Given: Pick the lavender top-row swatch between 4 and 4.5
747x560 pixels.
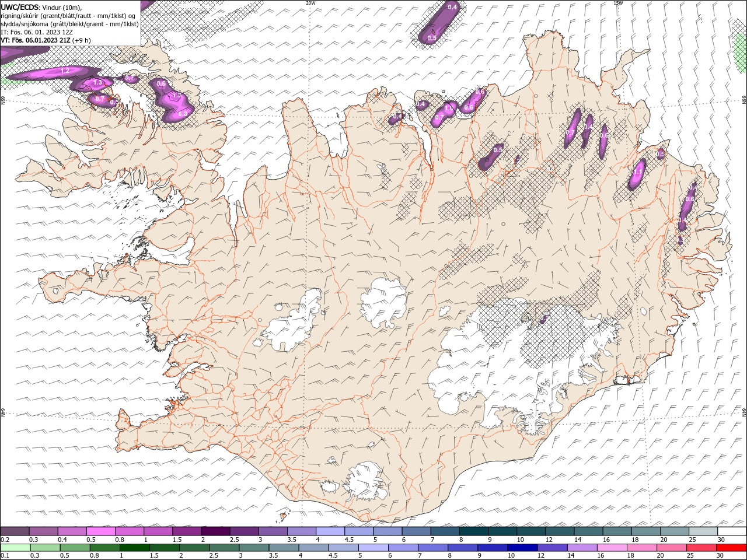Looking at the screenshot, I should pos(330,531).
